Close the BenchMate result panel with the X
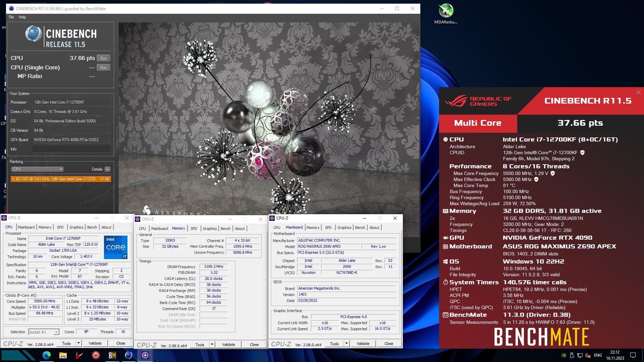Image resolution: width=644 pixels, height=362 pixels. (x=638, y=92)
